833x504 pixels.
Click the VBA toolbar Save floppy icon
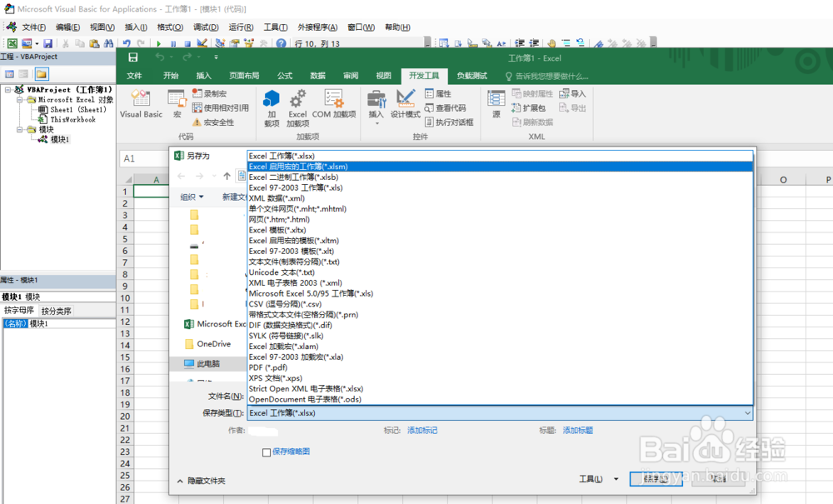pyautogui.click(x=47, y=43)
